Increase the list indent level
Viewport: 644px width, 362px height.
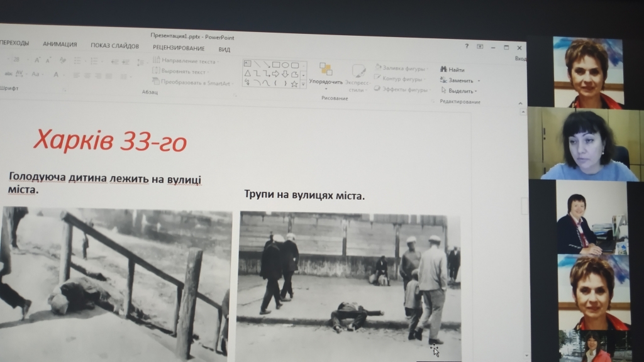pyautogui.click(x=126, y=62)
